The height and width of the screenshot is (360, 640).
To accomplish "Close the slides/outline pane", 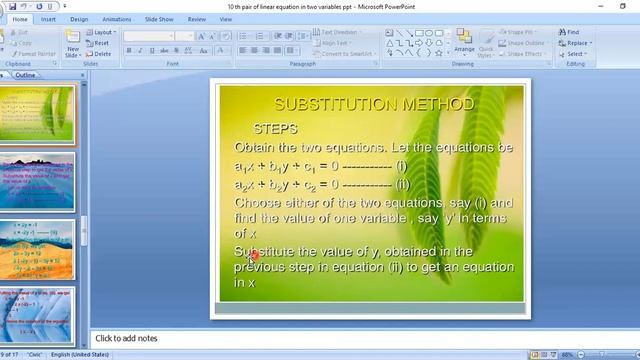I will (x=82, y=75).
